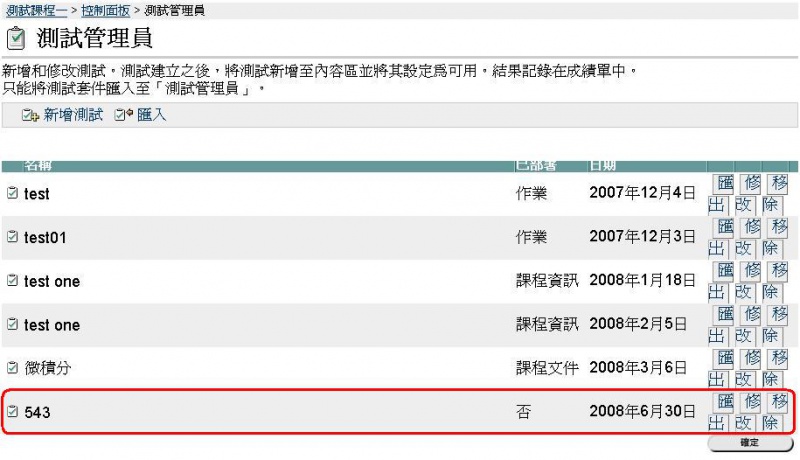800x460 pixels.
Task: Click the icon next to test 543
Action: (x=12, y=412)
